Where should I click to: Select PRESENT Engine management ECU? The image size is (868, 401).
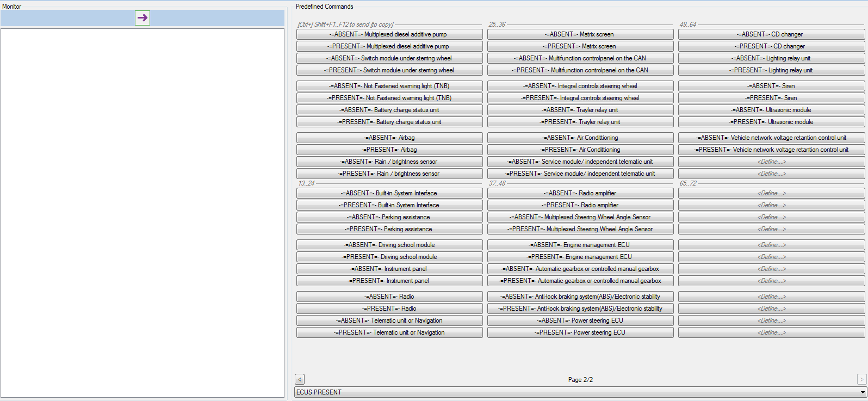pos(580,257)
